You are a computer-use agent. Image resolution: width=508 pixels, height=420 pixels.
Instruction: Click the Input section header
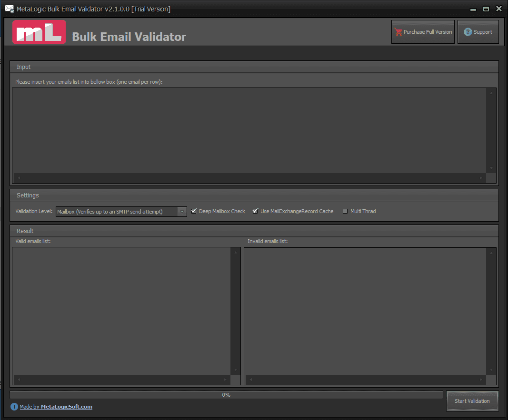[254, 67]
